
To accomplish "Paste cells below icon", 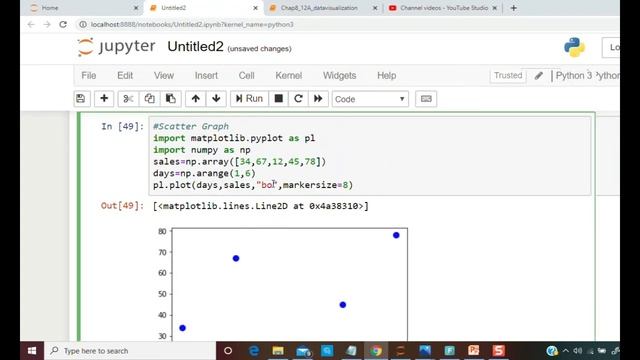I will [x=171, y=99].
